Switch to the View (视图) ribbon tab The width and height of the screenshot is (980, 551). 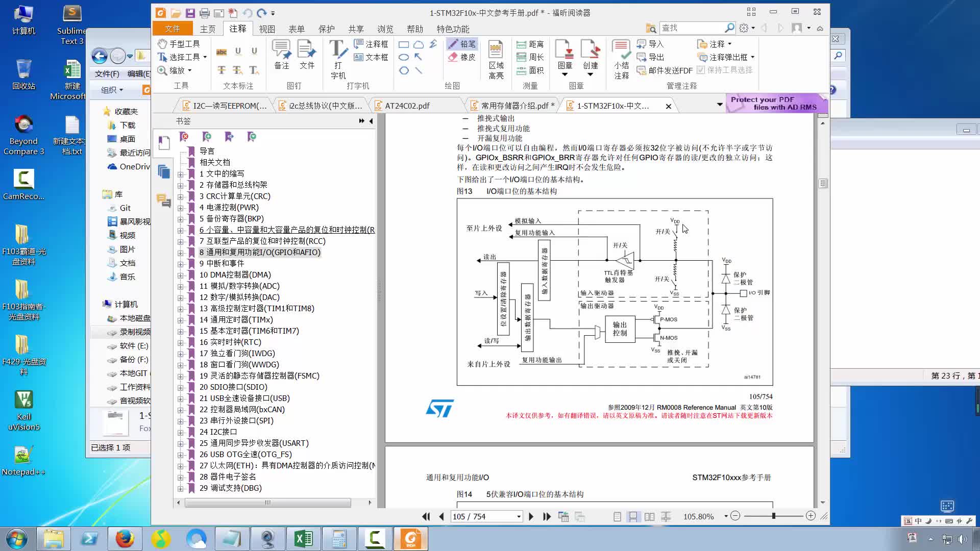[267, 29]
